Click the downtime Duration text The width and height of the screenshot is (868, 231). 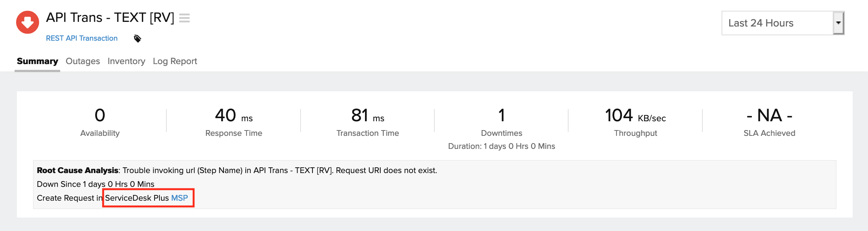click(501, 146)
